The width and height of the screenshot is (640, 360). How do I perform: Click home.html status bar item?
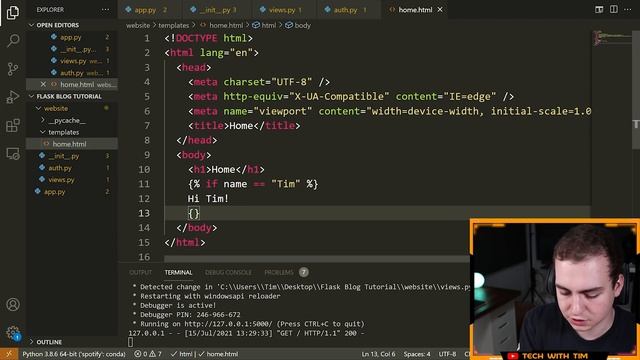[x=218, y=354]
